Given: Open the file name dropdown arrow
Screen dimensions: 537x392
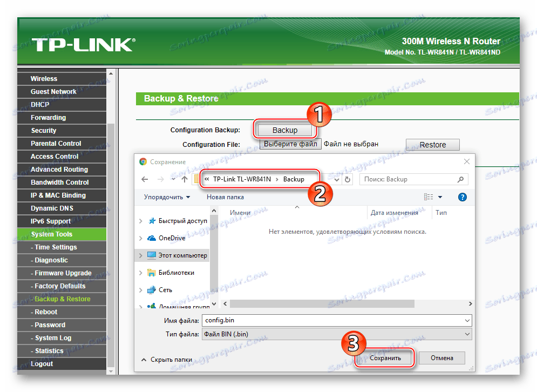Looking at the screenshot, I should [x=467, y=321].
